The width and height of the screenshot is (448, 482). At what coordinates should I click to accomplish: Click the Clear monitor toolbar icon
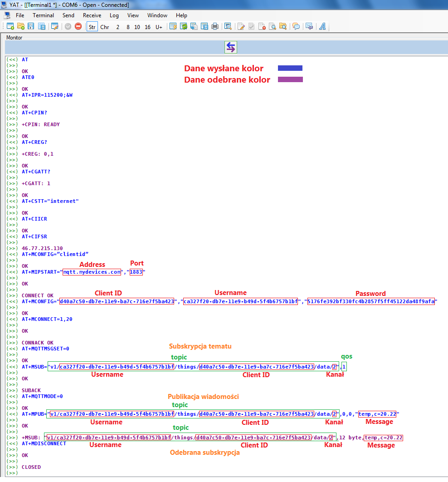173,26
